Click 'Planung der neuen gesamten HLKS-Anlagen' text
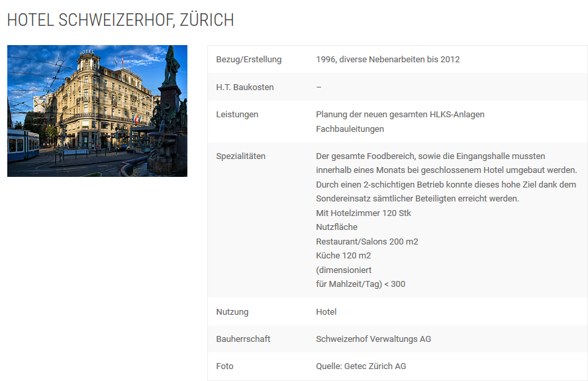 coord(400,115)
